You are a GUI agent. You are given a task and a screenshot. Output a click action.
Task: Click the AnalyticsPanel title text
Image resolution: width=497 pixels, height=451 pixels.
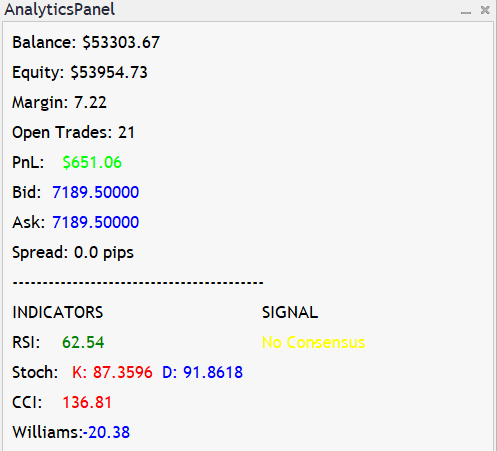(60, 9)
